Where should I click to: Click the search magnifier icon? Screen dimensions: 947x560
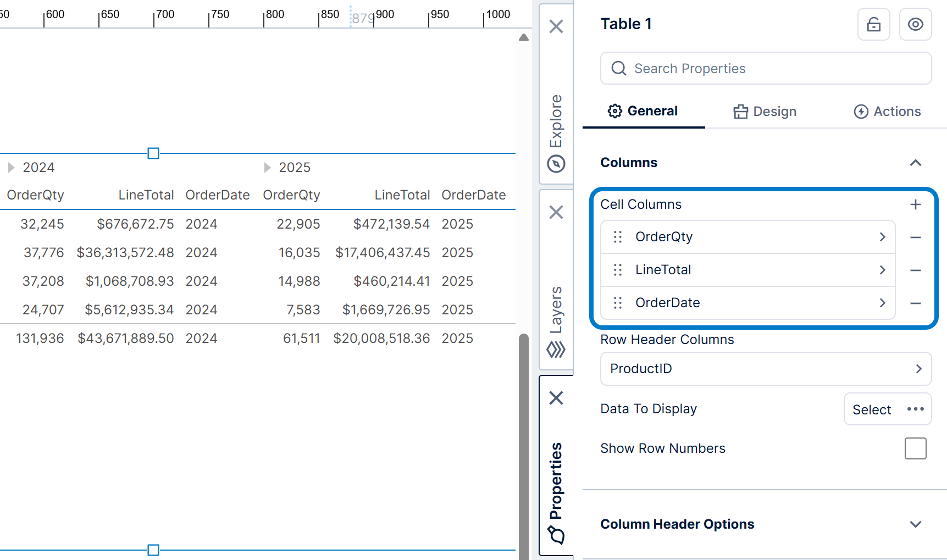point(619,68)
